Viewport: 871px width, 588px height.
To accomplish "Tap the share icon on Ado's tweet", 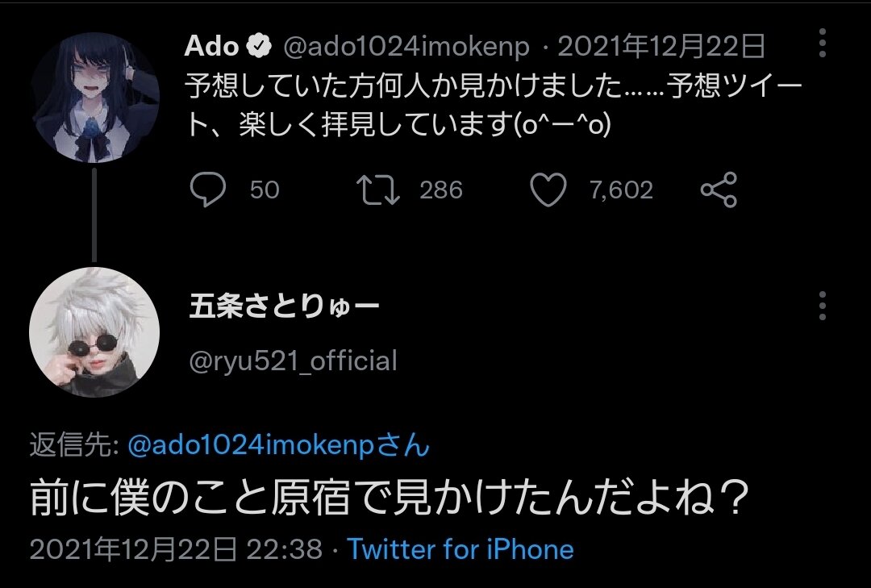I will [x=718, y=190].
